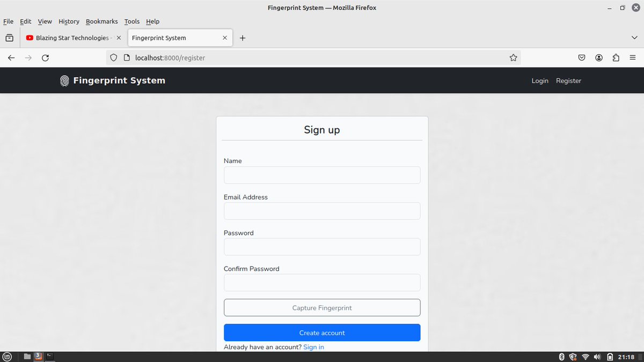Click the security shield tray icon
The width and height of the screenshot is (644, 362).
[573, 357]
